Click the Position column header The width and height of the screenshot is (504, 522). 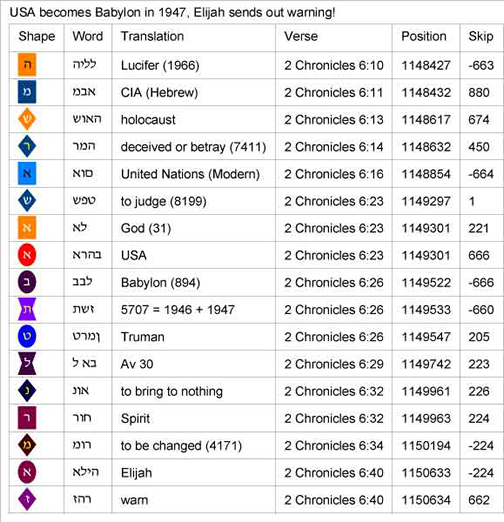tap(424, 36)
